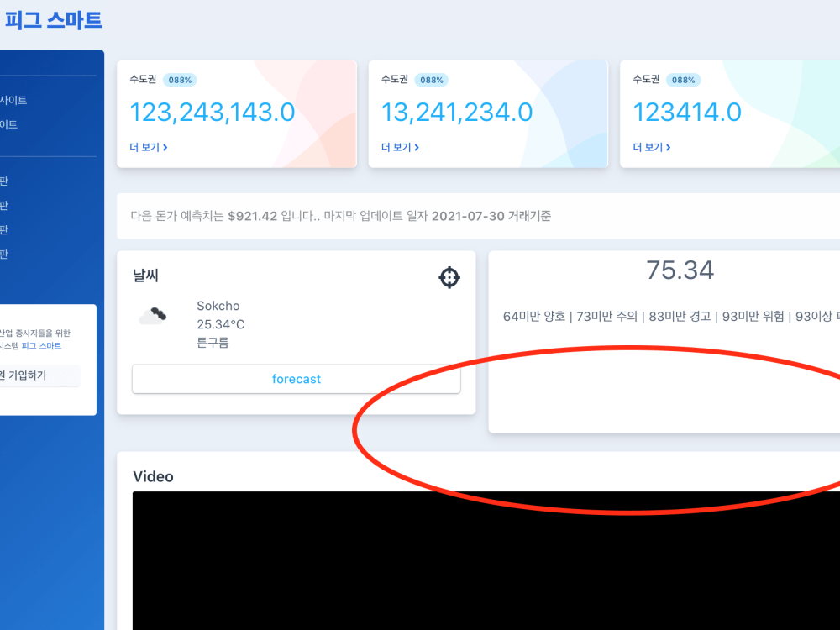Click the forecast button in weather card
The width and height of the screenshot is (840, 630).
coord(296,379)
